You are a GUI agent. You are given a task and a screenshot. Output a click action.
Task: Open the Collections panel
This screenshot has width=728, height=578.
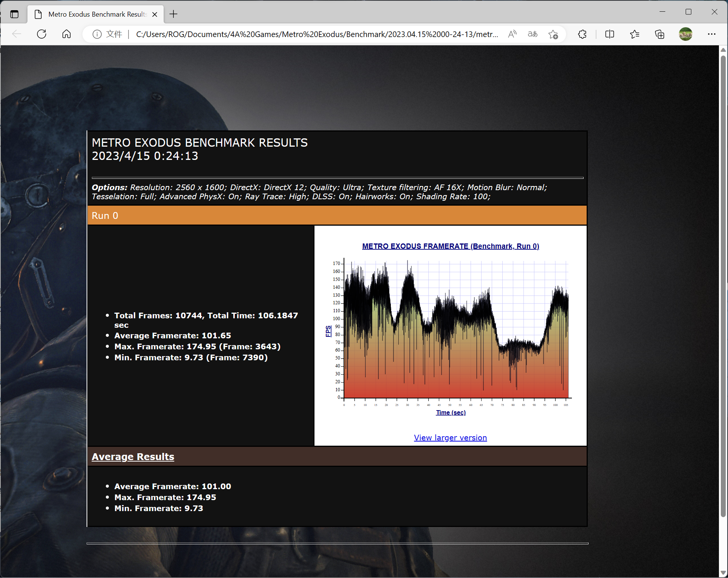pos(660,34)
